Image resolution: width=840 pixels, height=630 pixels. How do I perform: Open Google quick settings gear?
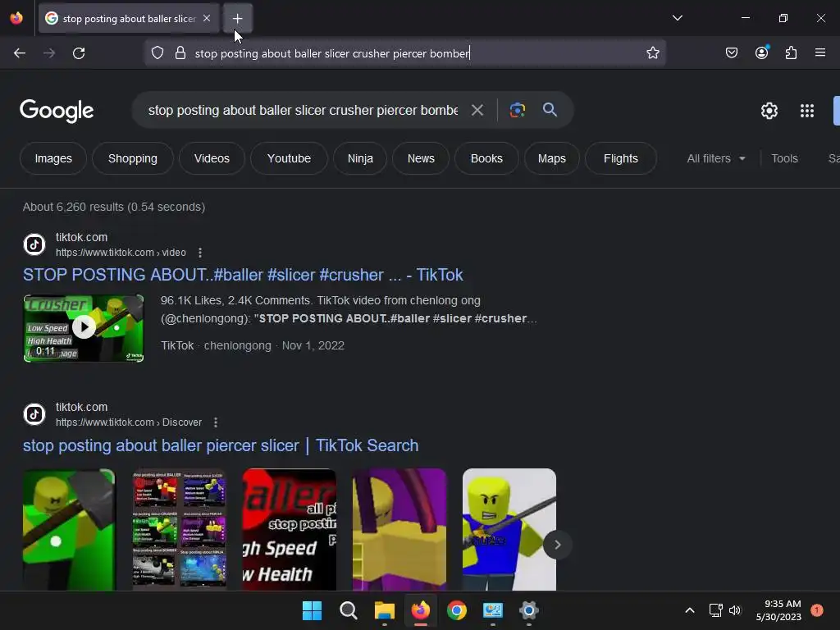(x=769, y=111)
